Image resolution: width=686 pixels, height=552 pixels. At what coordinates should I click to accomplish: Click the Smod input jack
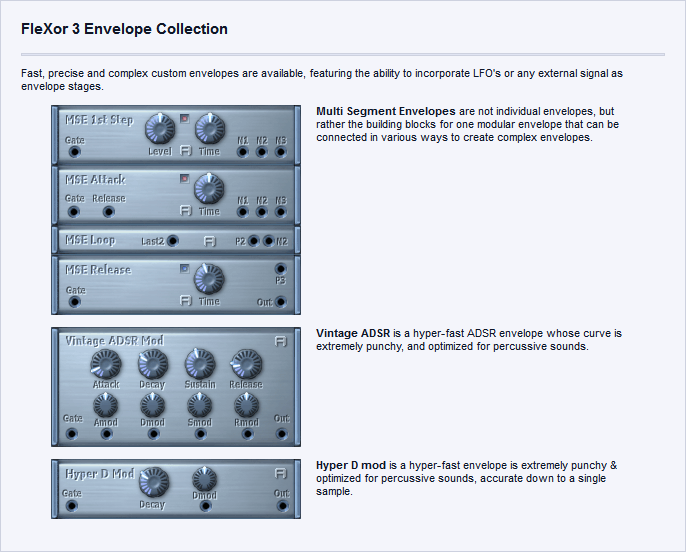click(x=201, y=434)
